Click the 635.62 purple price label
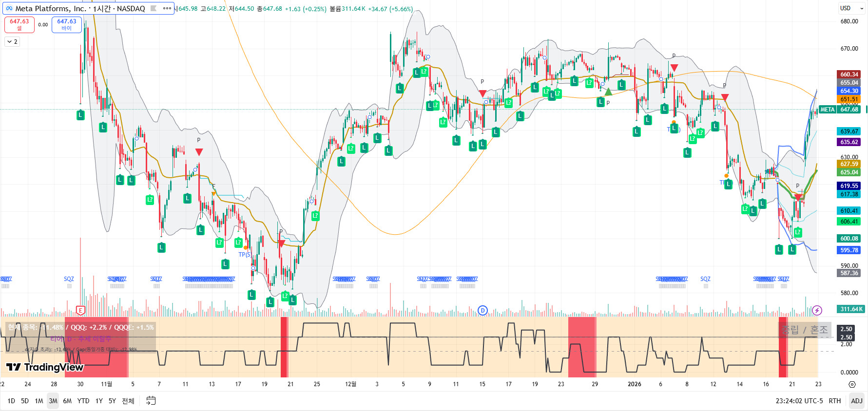The image size is (868, 411). (849, 142)
